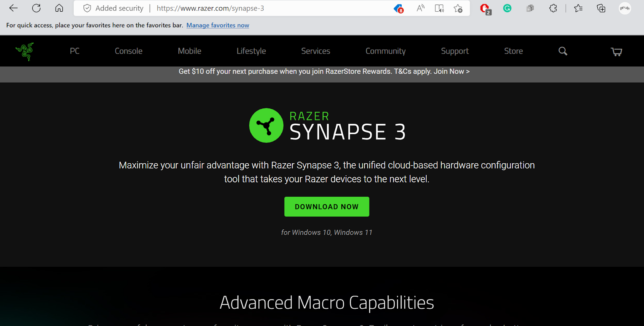Click the Manage favorites now link
Screen dimensions: 644x326
(x=218, y=25)
